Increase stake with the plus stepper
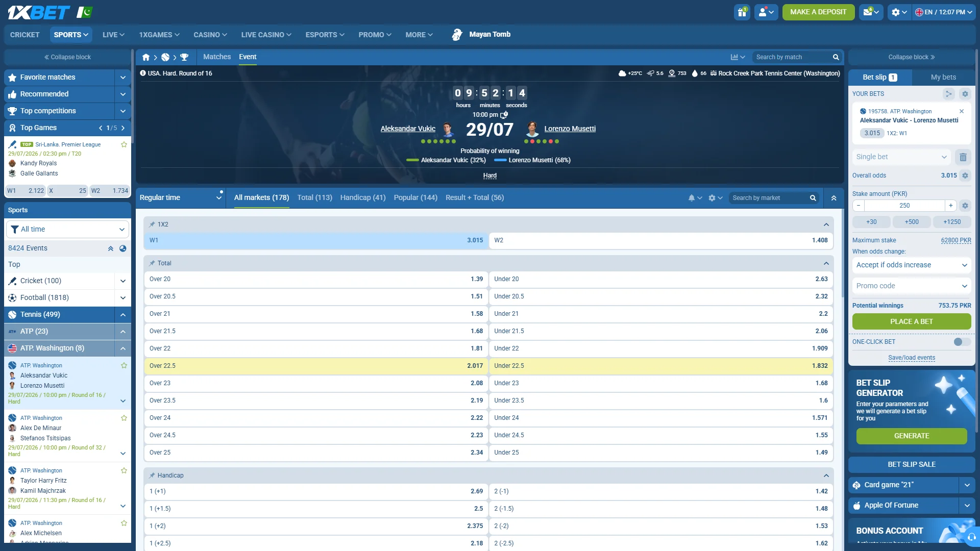This screenshot has height=551, width=980. pyautogui.click(x=950, y=206)
